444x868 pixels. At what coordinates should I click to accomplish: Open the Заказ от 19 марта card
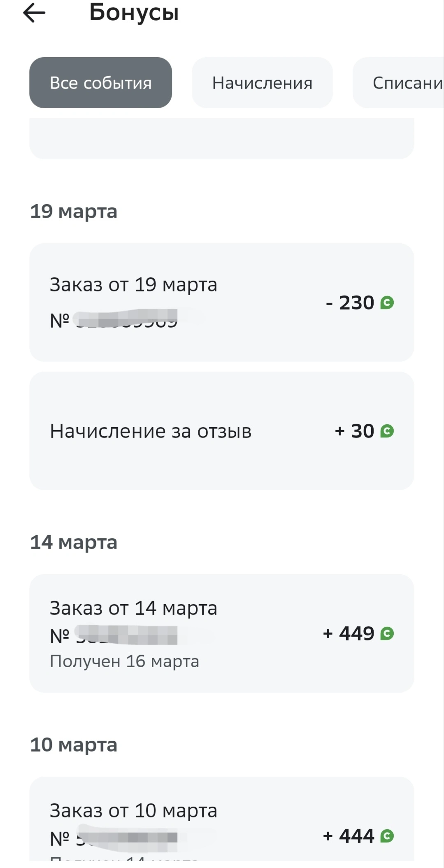pyautogui.click(x=221, y=303)
